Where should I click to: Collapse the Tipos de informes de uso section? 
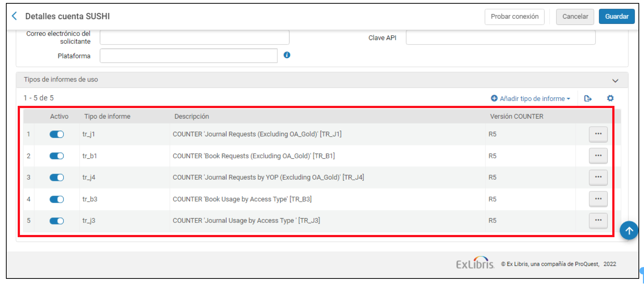pyautogui.click(x=615, y=80)
